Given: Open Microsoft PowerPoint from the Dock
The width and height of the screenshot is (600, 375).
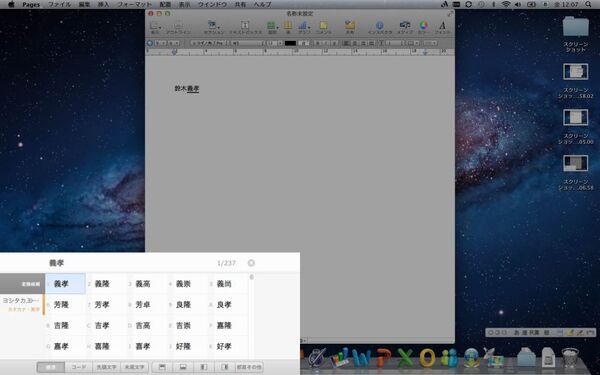Looking at the screenshot, I should click(383, 357).
